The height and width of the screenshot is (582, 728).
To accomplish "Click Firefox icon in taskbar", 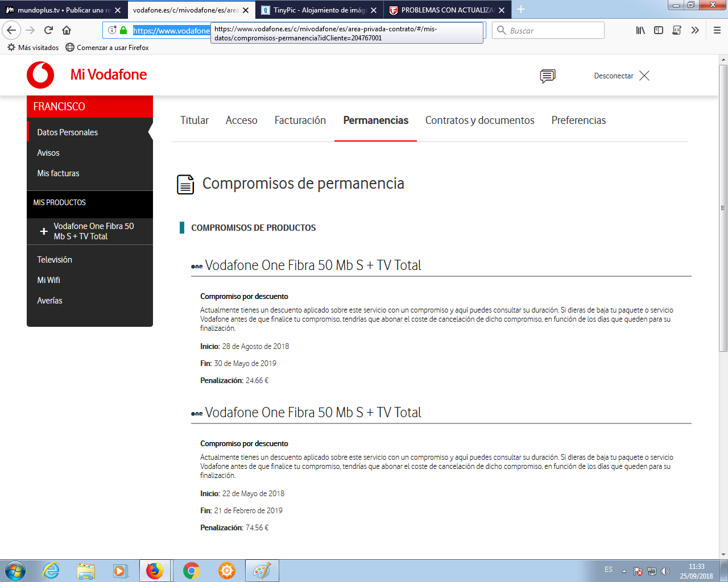I will click(155, 571).
